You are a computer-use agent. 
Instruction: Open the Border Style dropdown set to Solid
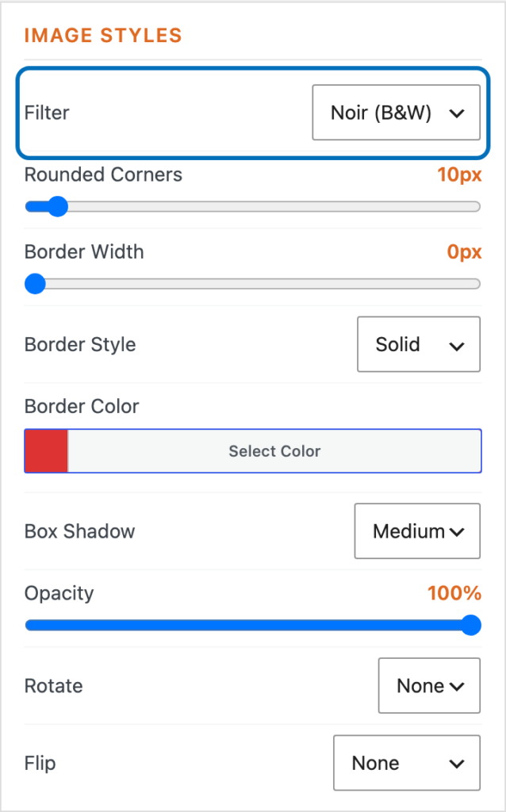419,344
